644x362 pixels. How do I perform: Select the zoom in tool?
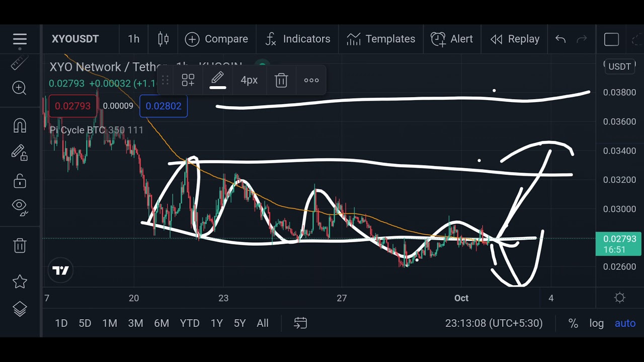coord(19,88)
